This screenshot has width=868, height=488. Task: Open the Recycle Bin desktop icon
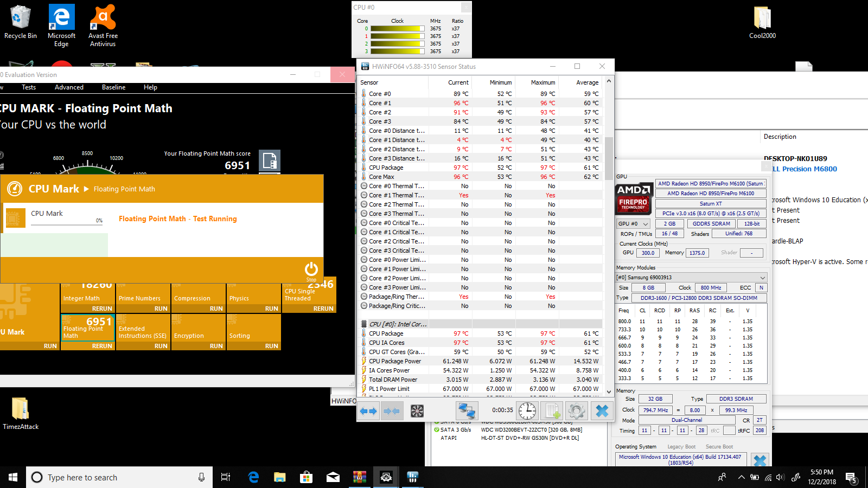21,23
